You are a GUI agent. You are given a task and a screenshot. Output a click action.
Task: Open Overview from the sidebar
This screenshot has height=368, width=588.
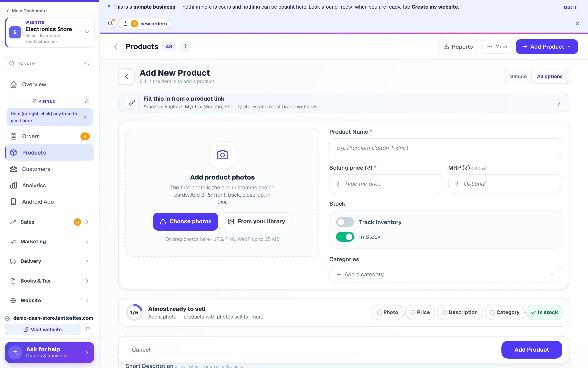point(50,84)
